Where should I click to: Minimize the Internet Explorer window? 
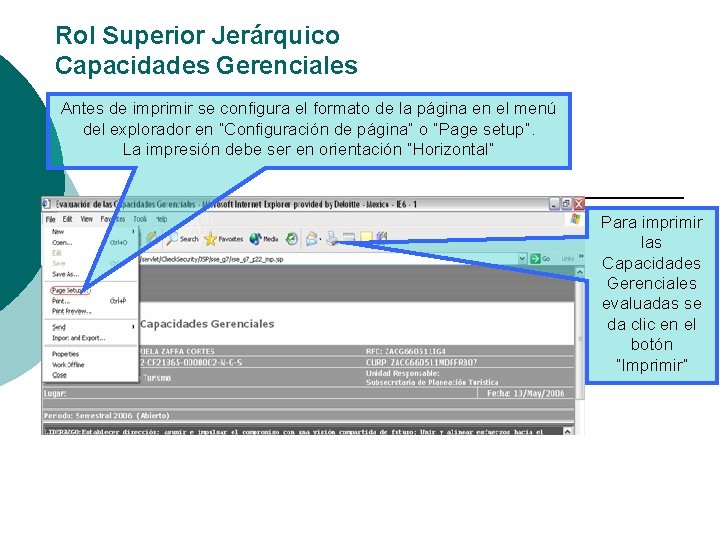coord(555,204)
